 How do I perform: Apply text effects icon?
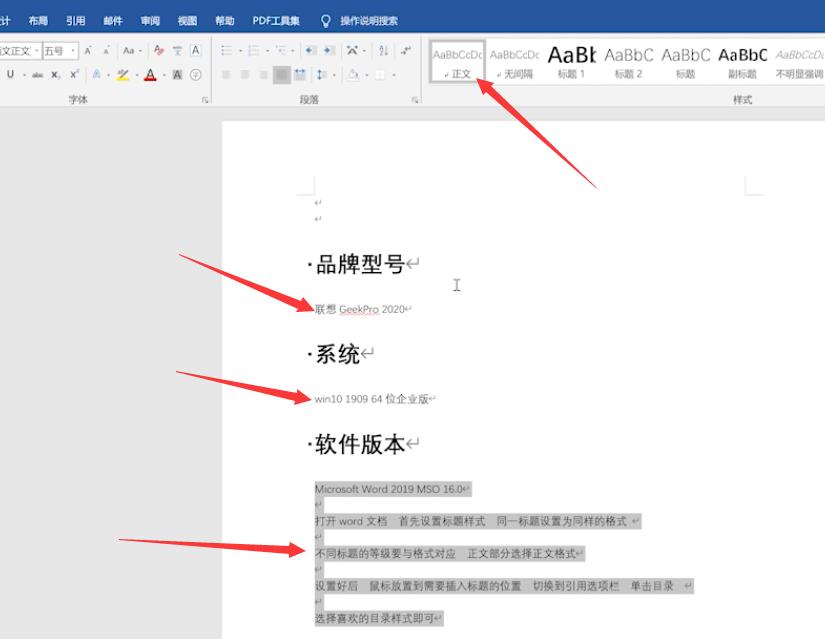[96, 75]
